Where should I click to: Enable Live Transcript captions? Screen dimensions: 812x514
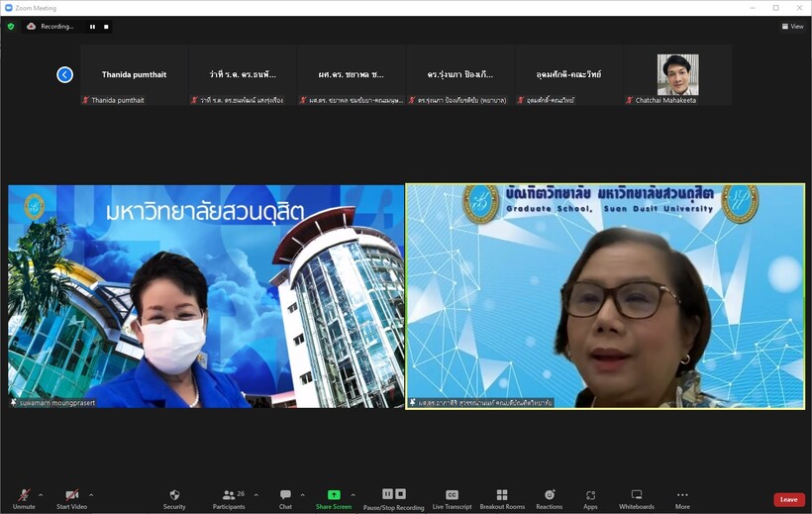pyautogui.click(x=452, y=496)
